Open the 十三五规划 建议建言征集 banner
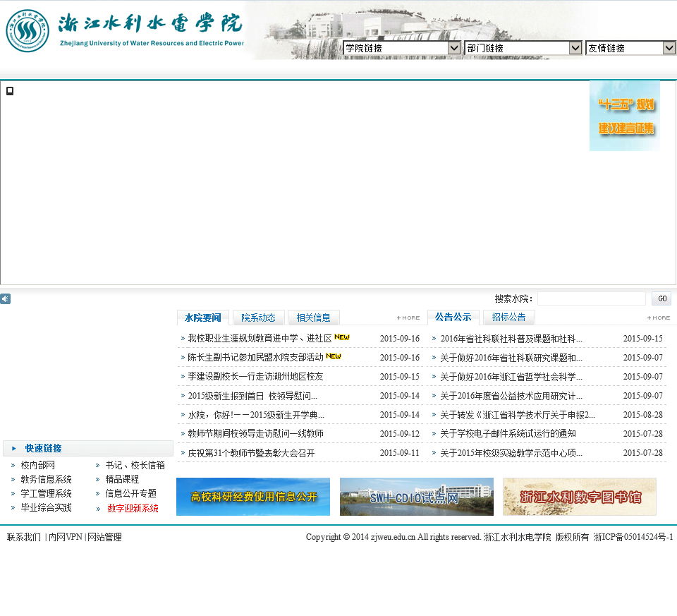This screenshot has width=677, height=616. point(625,116)
